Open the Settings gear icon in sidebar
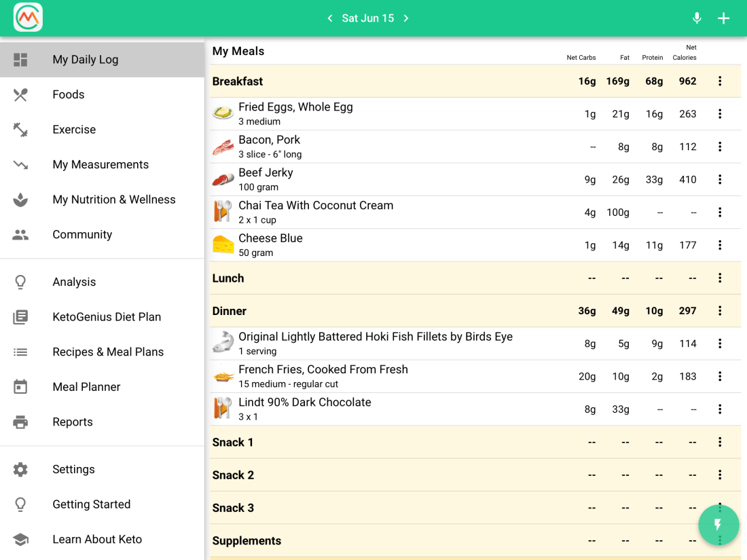 point(20,470)
